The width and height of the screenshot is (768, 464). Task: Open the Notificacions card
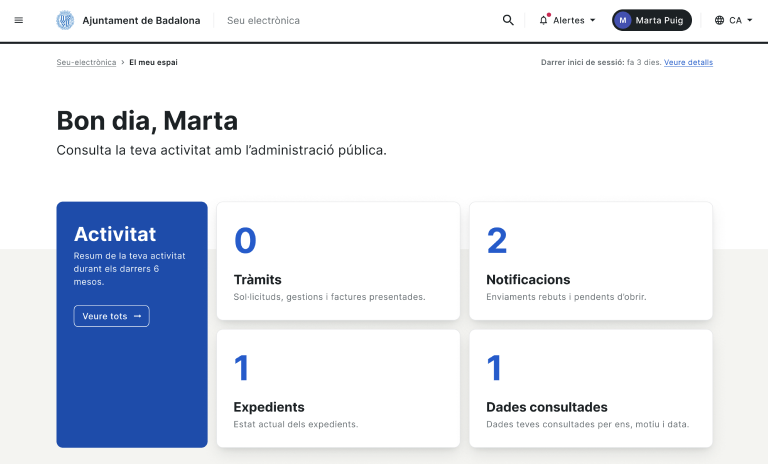click(590, 261)
